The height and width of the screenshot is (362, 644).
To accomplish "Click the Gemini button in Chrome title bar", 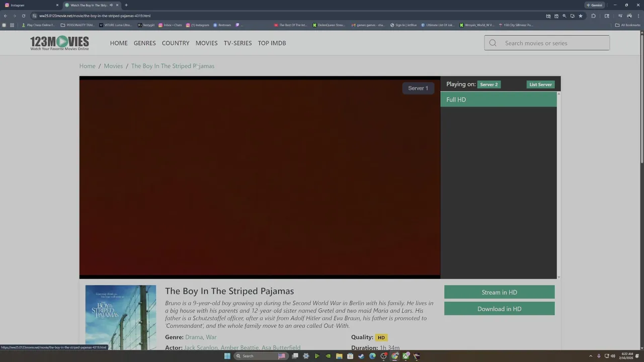I will pos(595,5).
